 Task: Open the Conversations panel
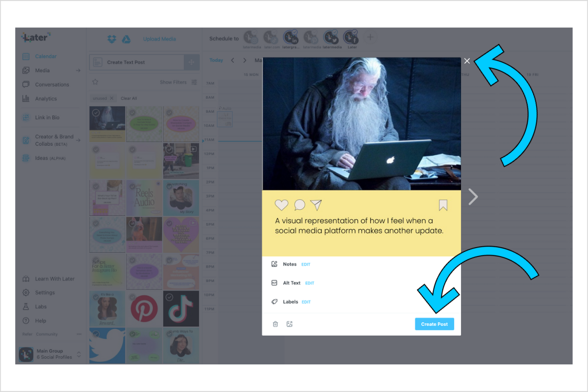click(x=52, y=84)
